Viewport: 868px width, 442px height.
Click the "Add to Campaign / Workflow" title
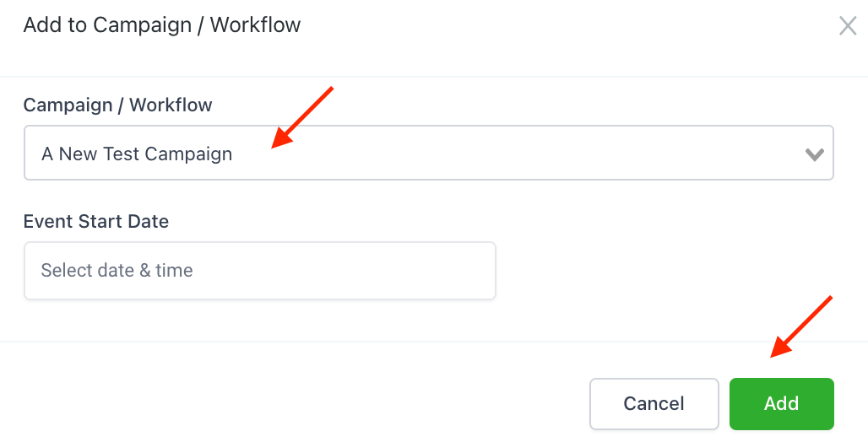tap(162, 25)
